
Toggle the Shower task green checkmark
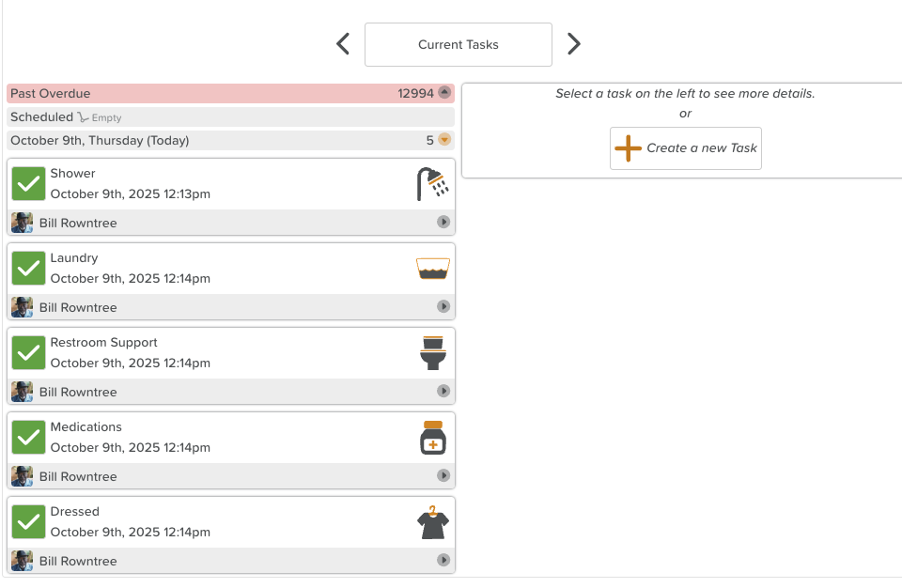29,184
